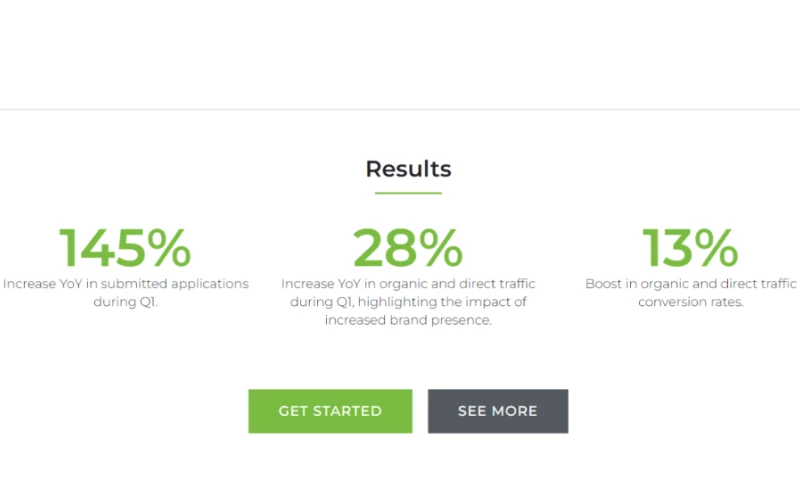Click the 145% statistic figure
The width and height of the screenshot is (800, 480).
pos(125,247)
